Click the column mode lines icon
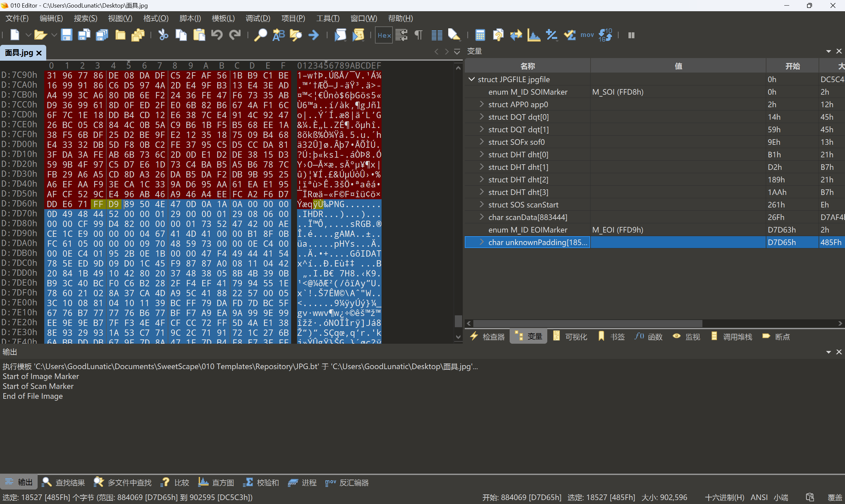The image size is (845, 504). point(437,35)
